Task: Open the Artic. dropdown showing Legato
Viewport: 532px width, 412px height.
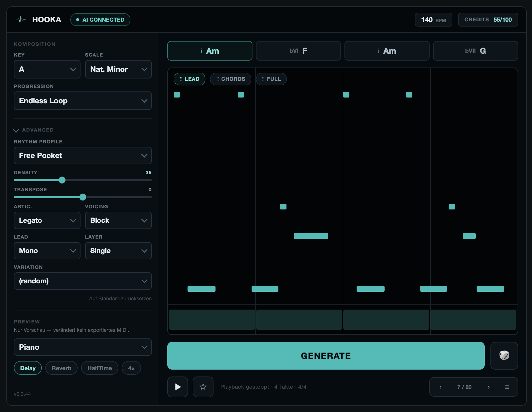Action: tap(47, 220)
